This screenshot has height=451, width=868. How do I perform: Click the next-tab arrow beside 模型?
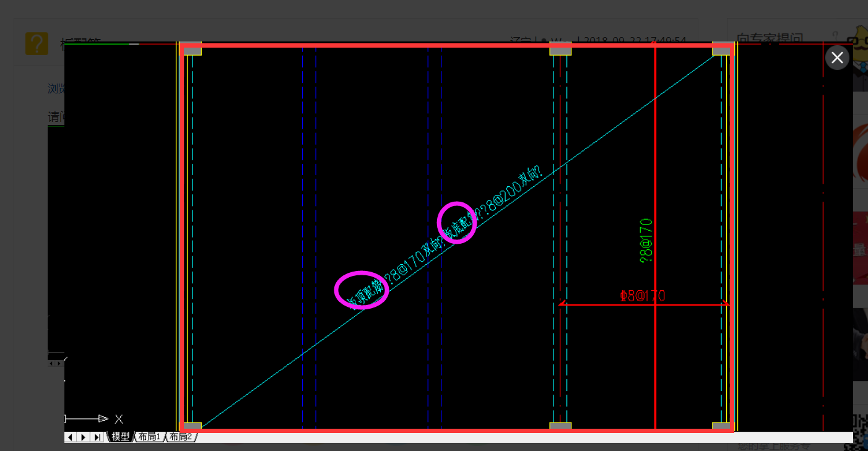pos(84,437)
